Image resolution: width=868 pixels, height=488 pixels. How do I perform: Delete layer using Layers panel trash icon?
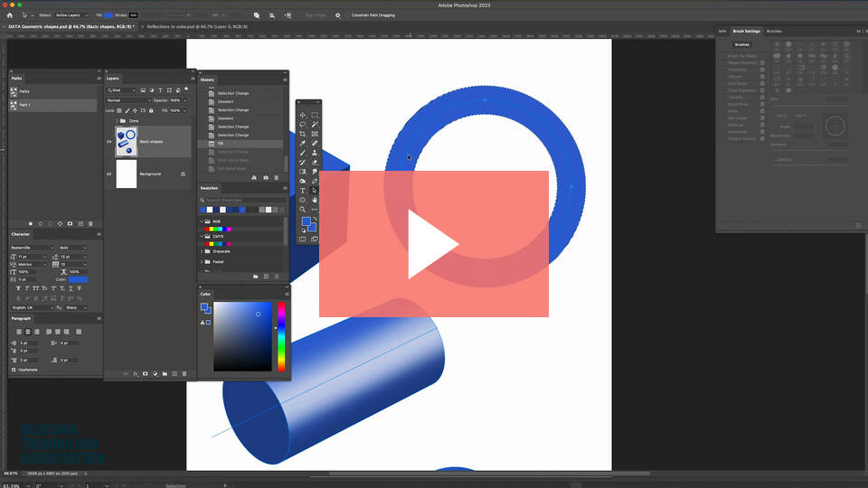pos(184,374)
